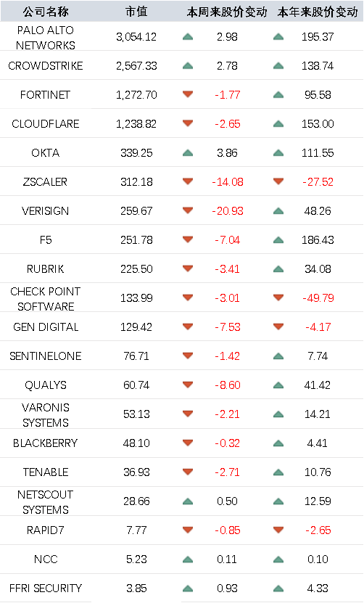Click FFRI SECURITY yearly green up arrow
Image resolution: width=364 pixels, height=603 pixels.
click(278, 588)
